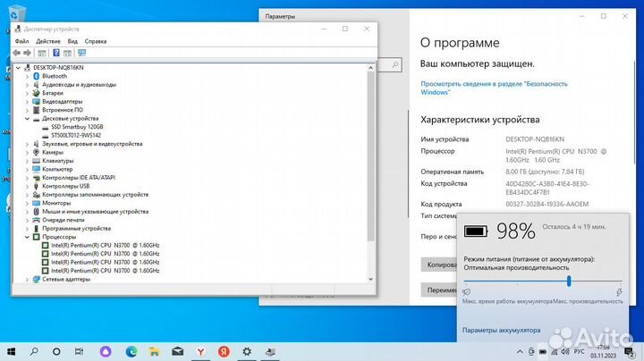Open the Вид menu
Screen dimensions: 644x361
[x=72, y=41]
